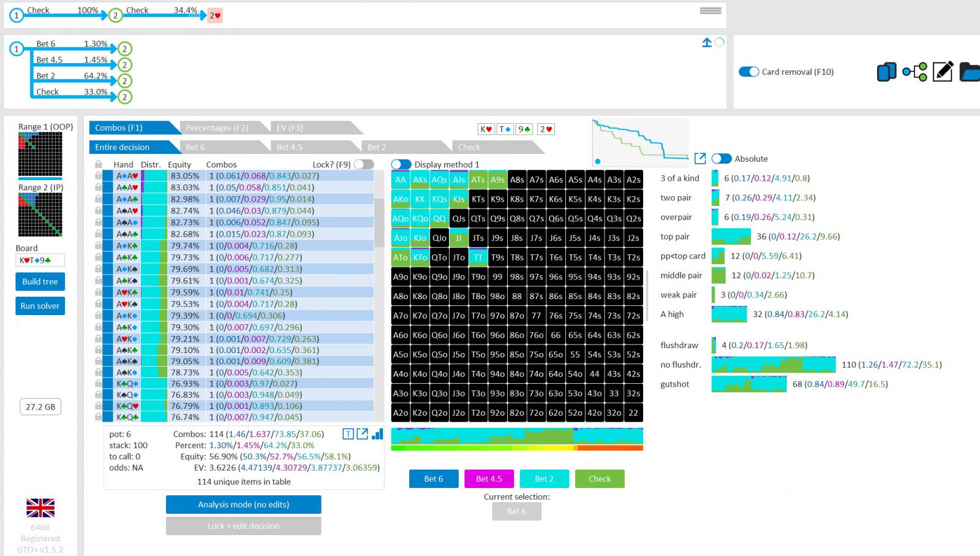Screen dimensions: 980x556
Task: Enable the Lock? (F9) toggle
Action: pyautogui.click(x=364, y=164)
